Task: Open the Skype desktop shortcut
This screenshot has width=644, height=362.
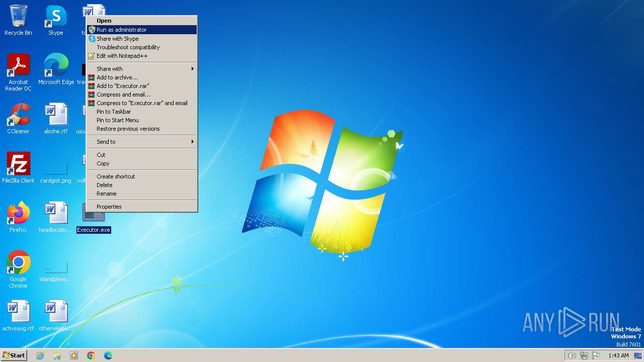Action: pos(56,20)
